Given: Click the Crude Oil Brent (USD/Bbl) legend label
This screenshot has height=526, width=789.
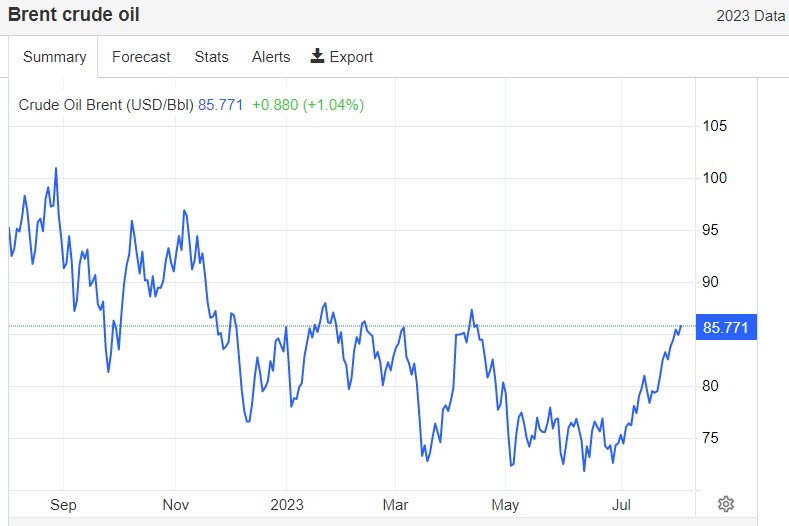Looking at the screenshot, I should click(106, 104).
